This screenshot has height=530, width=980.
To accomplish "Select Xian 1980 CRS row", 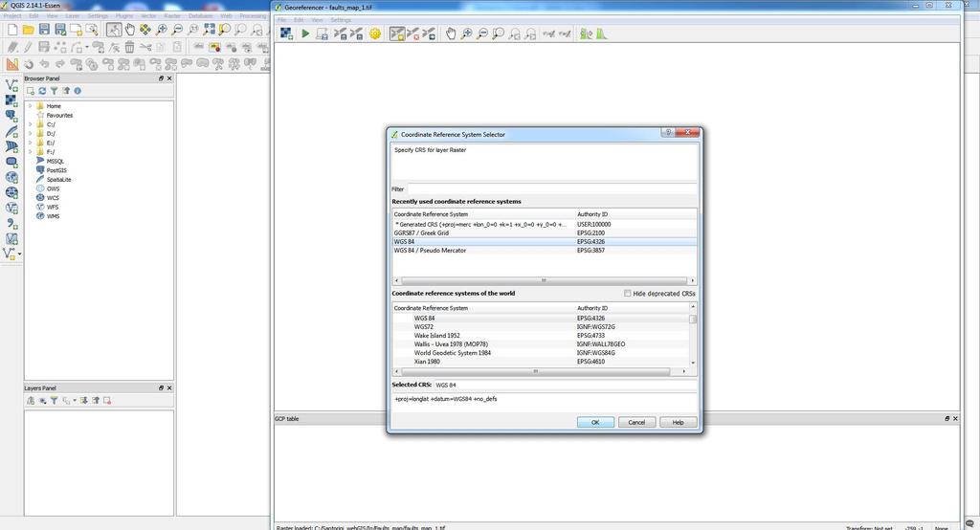I will point(541,362).
